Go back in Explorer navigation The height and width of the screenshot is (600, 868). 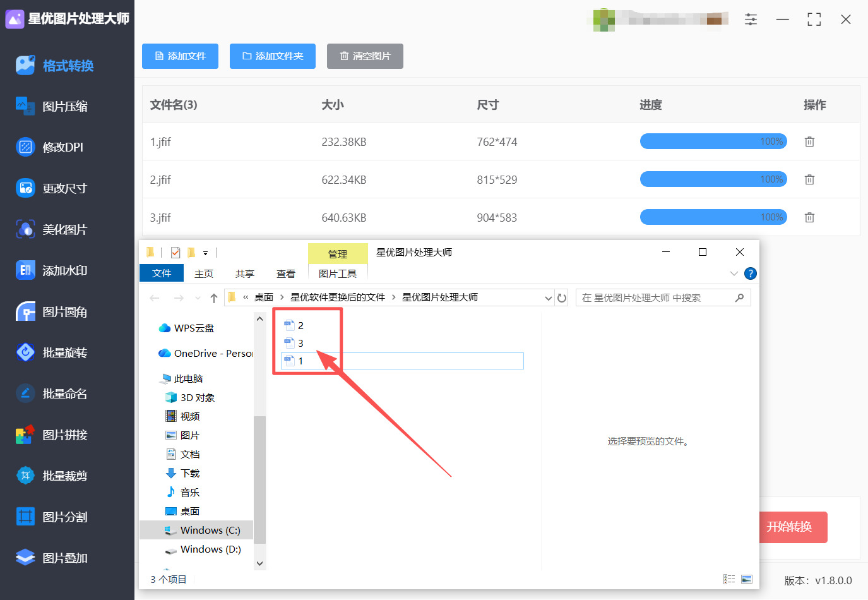coord(155,298)
